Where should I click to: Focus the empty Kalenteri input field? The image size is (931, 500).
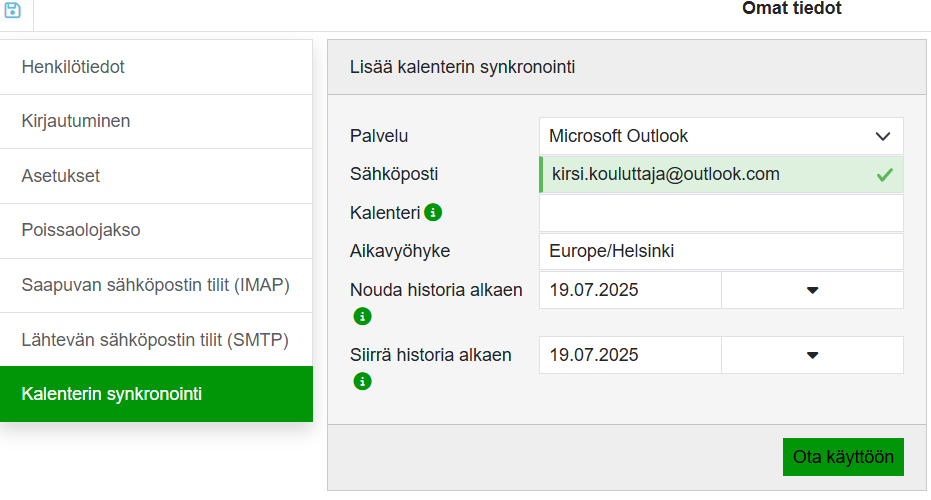720,213
